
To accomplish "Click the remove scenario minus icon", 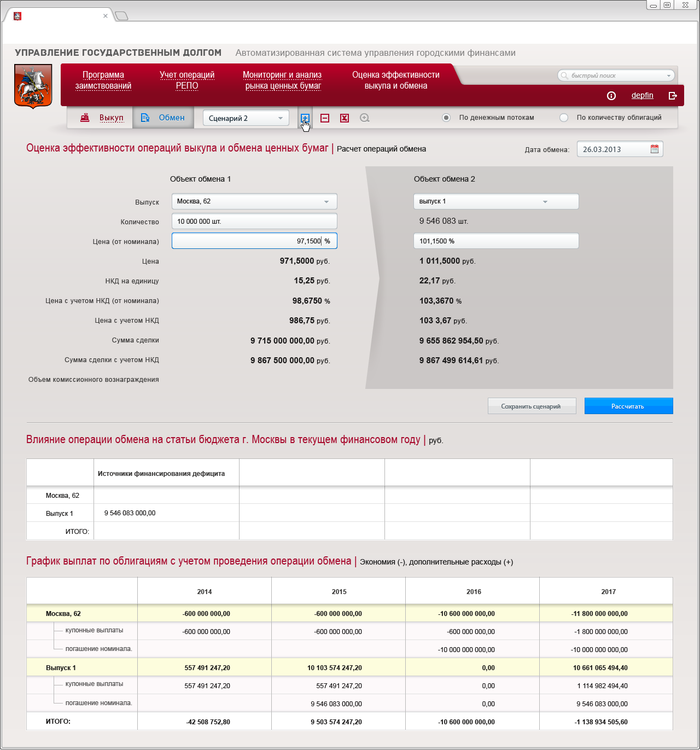I will (325, 118).
